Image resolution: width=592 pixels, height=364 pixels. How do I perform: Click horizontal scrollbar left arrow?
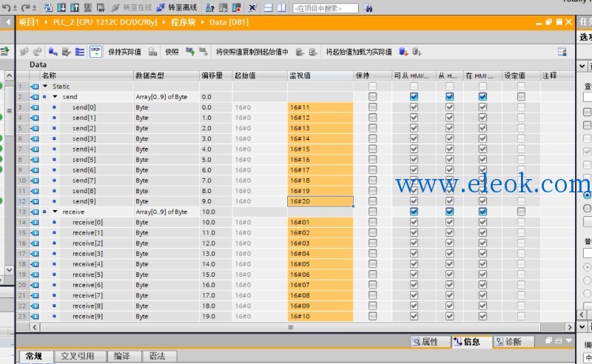click(x=34, y=327)
